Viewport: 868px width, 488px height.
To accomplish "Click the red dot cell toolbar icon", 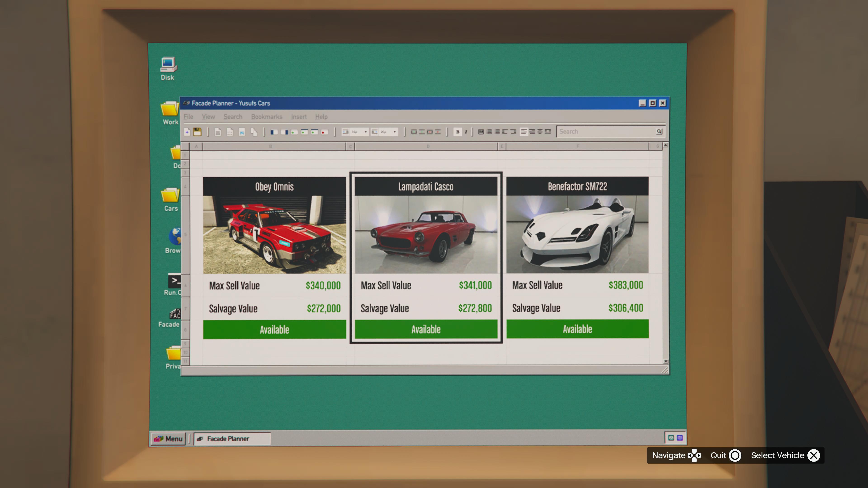I will (x=325, y=132).
